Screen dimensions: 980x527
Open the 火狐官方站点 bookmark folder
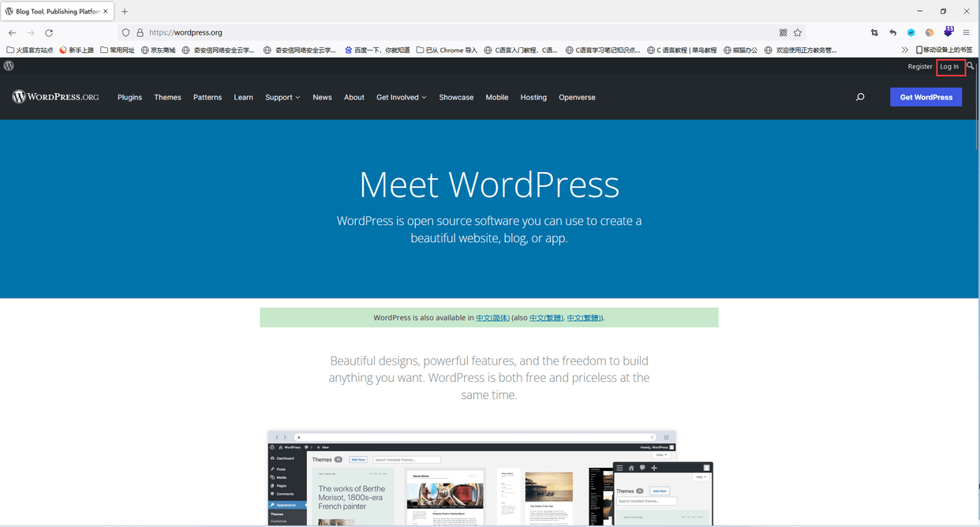pos(30,50)
